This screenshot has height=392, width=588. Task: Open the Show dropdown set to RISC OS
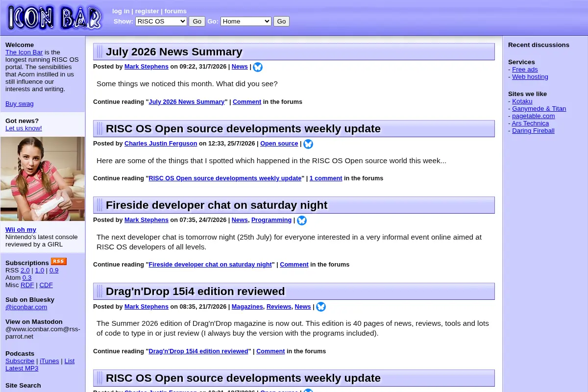pyautogui.click(x=161, y=21)
